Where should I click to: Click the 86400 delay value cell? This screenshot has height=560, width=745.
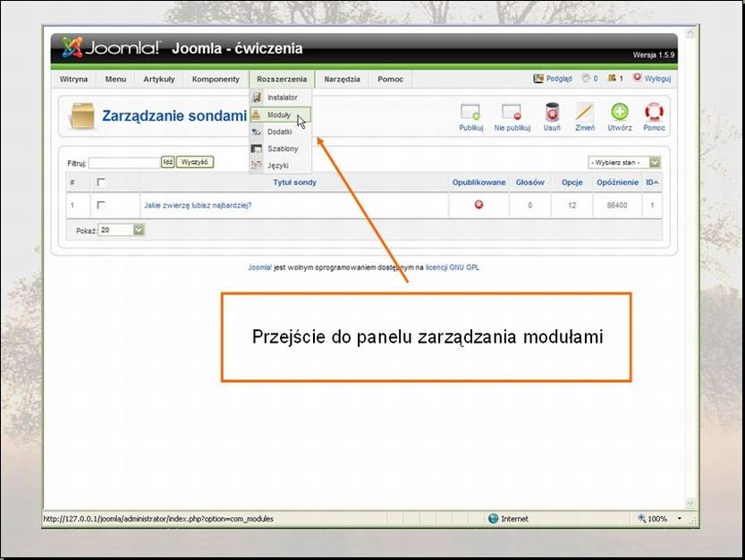pyautogui.click(x=617, y=205)
